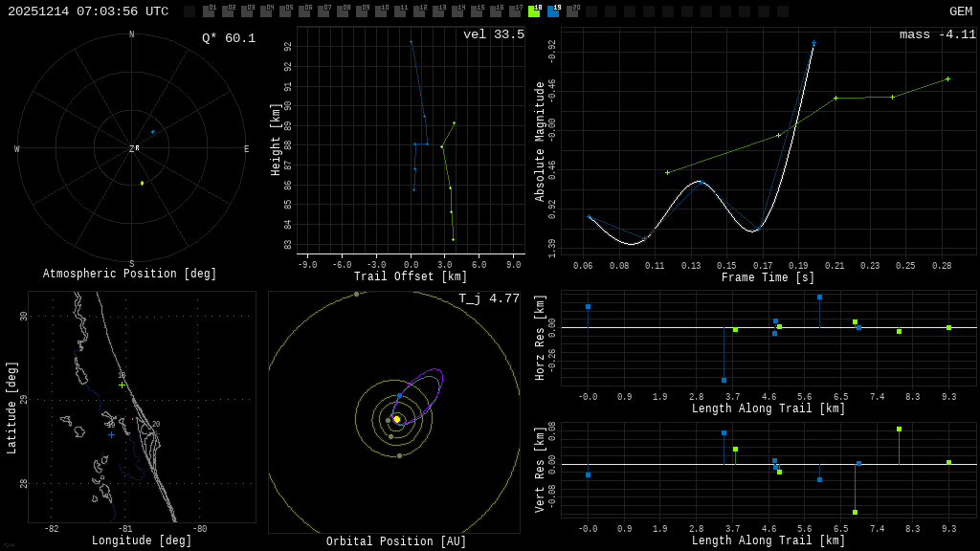Select the yellow Sun marker in orbital plot

397,419
